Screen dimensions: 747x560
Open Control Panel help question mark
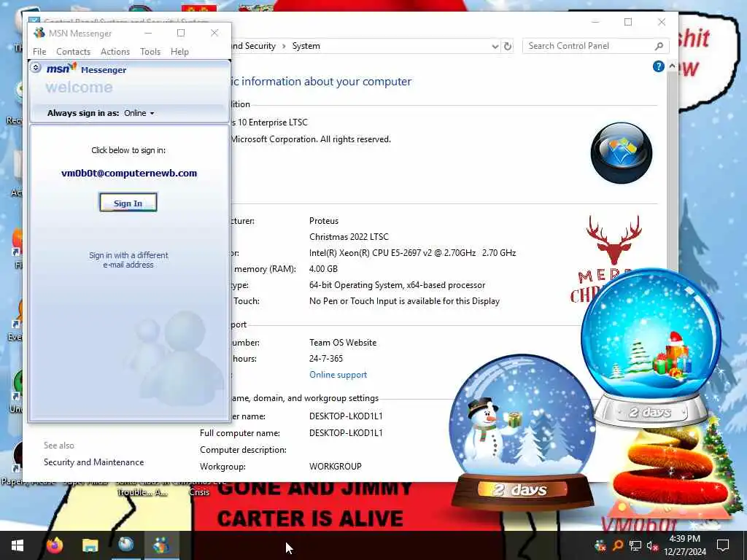[659, 66]
